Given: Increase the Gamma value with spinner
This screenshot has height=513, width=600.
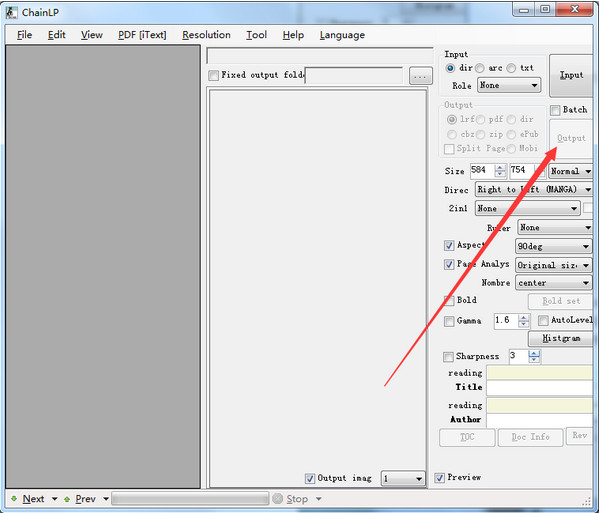Looking at the screenshot, I should pyautogui.click(x=524, y=317).
